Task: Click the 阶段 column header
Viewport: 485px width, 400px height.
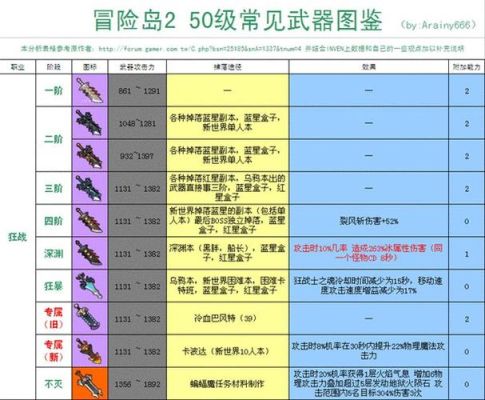Action: click(53, 67)
